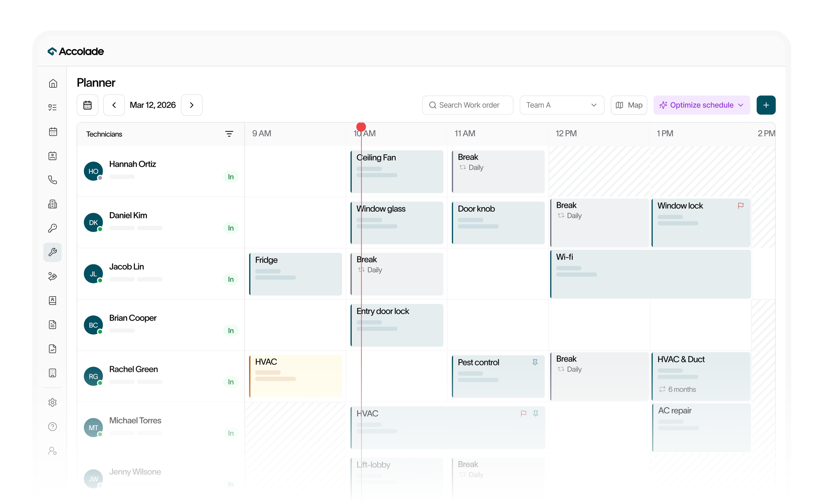The height and width of the screenshot is (504, 833).
Task: Select the highlighted wrench icon in sidebar
Action: [53, 252]
